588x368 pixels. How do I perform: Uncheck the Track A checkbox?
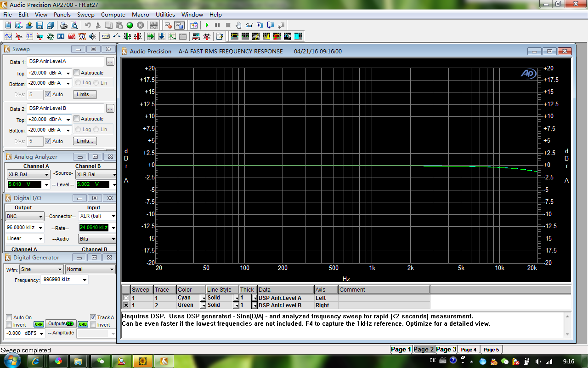click(x=93, y=317)
